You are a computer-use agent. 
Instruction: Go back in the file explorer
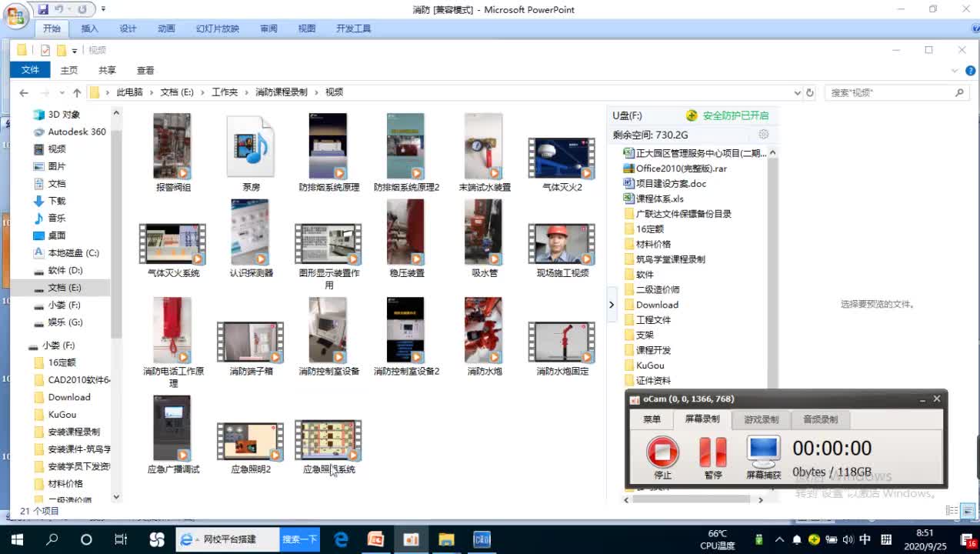[24, 92]
